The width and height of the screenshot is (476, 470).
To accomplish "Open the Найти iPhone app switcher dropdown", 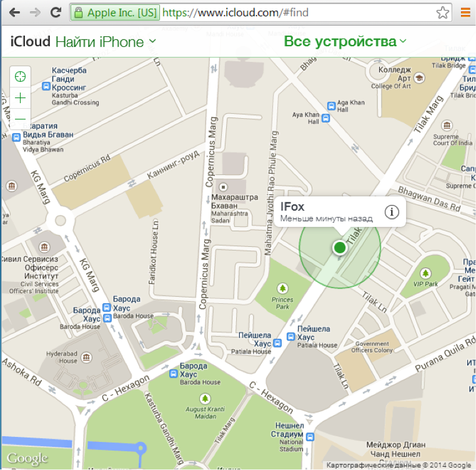I will pyautogui.click(x=106, y=42).
